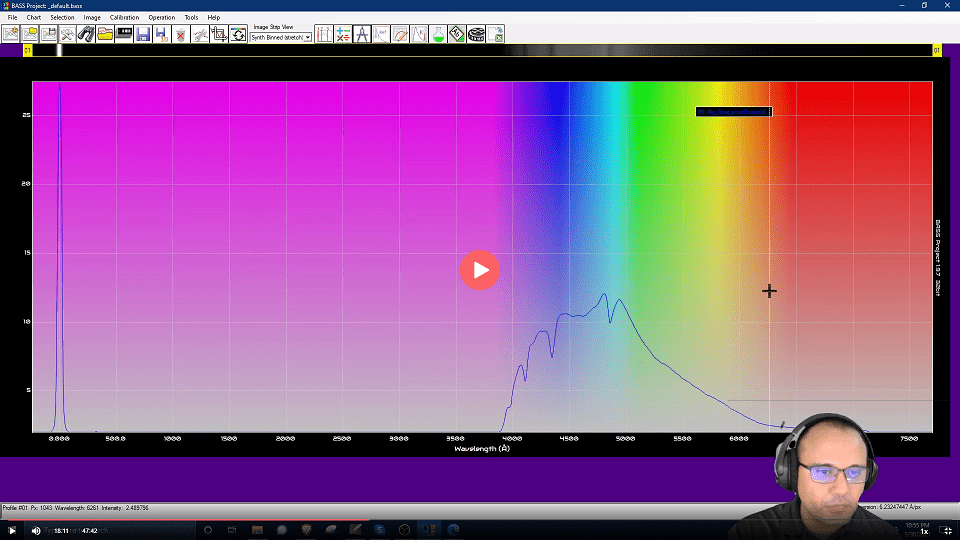960x540 pixels.
Task: Open the hammer and wrench settings tool
Action: (67, 34)
